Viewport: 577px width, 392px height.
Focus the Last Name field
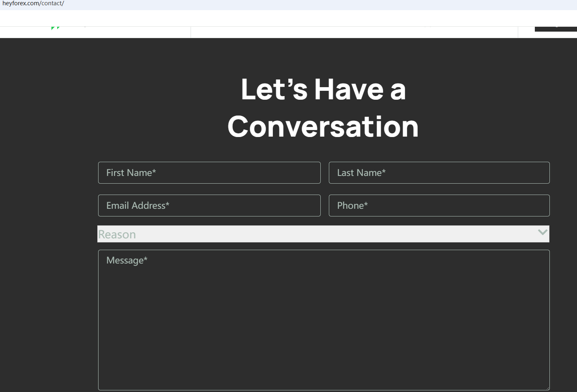click(x=439, y=173)
